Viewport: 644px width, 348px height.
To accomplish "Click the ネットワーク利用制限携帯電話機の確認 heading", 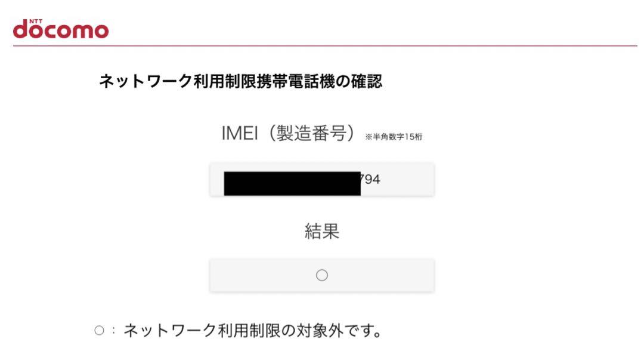I will pyautogui.click(x=241, y=81).
